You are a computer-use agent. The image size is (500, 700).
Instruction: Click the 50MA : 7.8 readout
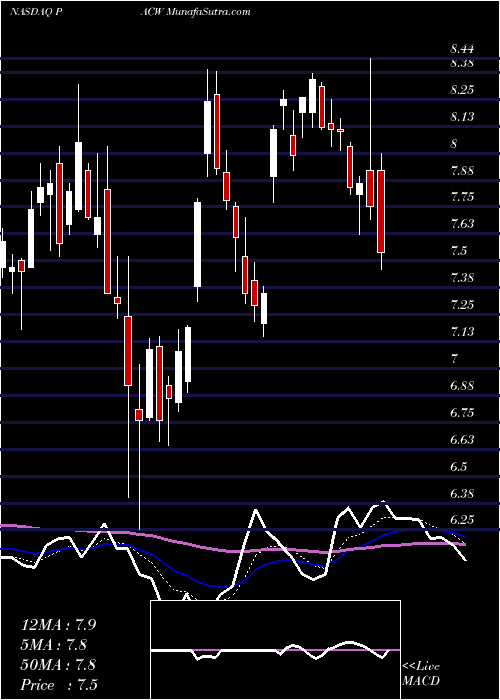(x=58, y=665)
